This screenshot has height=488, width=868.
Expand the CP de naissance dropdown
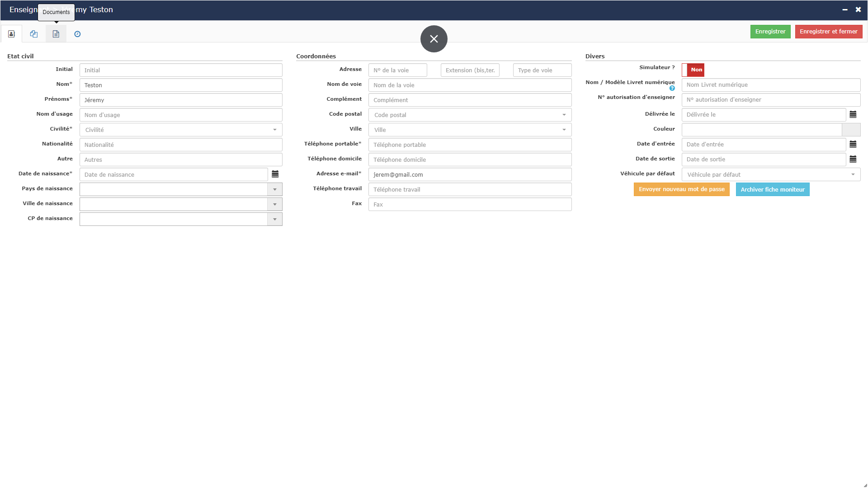275,219
